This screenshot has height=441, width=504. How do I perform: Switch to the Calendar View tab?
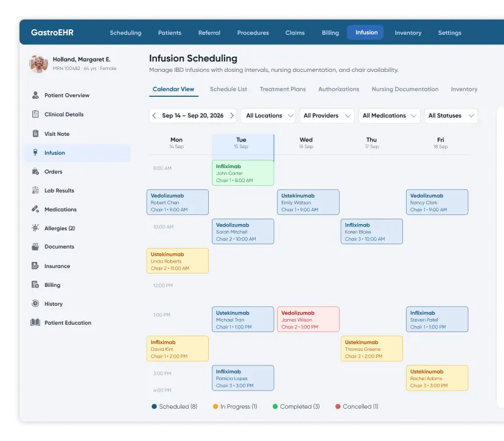173,89
